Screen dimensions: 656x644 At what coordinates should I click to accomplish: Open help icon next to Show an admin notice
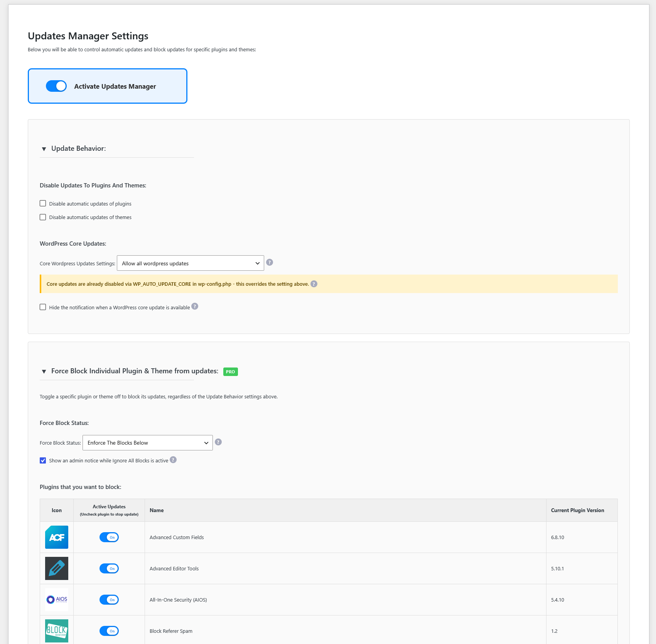(173, 460)
